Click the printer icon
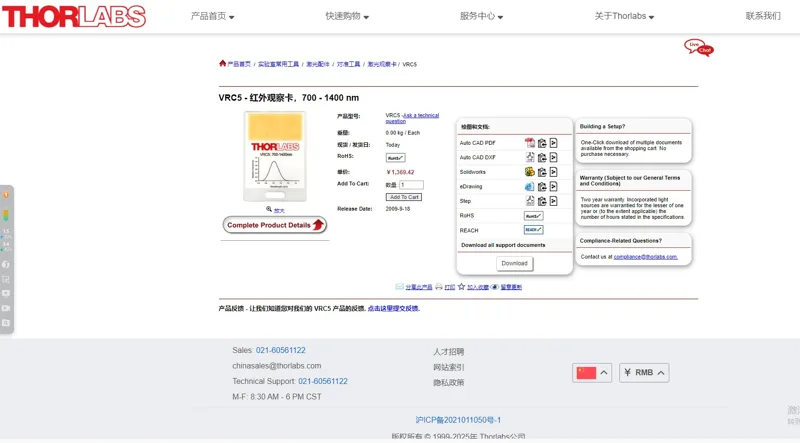The width and height of the screenshot is (800, 443). (439, 286)
